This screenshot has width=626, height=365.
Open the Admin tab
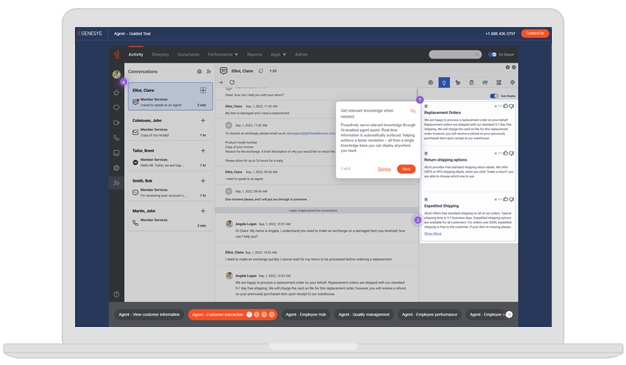[301, 54]
